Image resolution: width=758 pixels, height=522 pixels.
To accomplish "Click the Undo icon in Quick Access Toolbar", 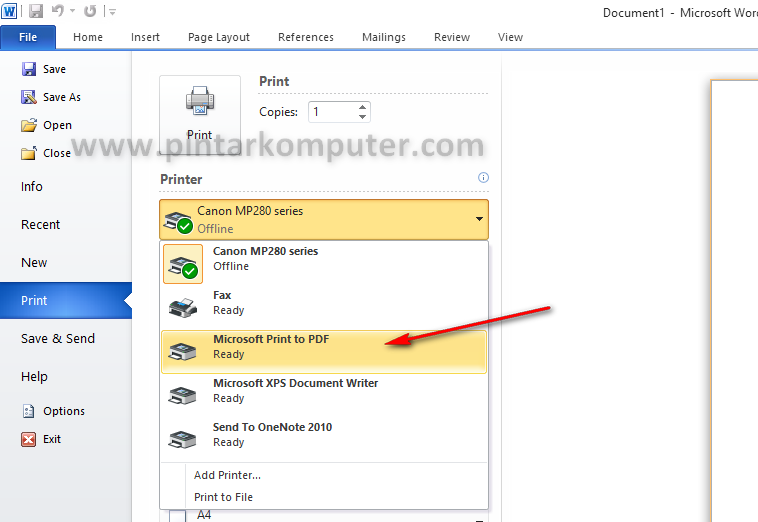I will [58, 11].
